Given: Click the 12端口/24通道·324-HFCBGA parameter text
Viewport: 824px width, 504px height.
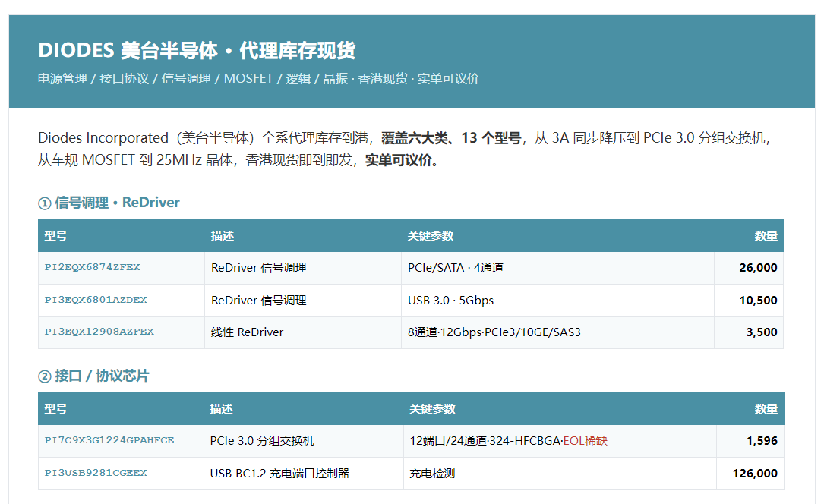Looking at the screenshot, I should [x=485, y=441].
